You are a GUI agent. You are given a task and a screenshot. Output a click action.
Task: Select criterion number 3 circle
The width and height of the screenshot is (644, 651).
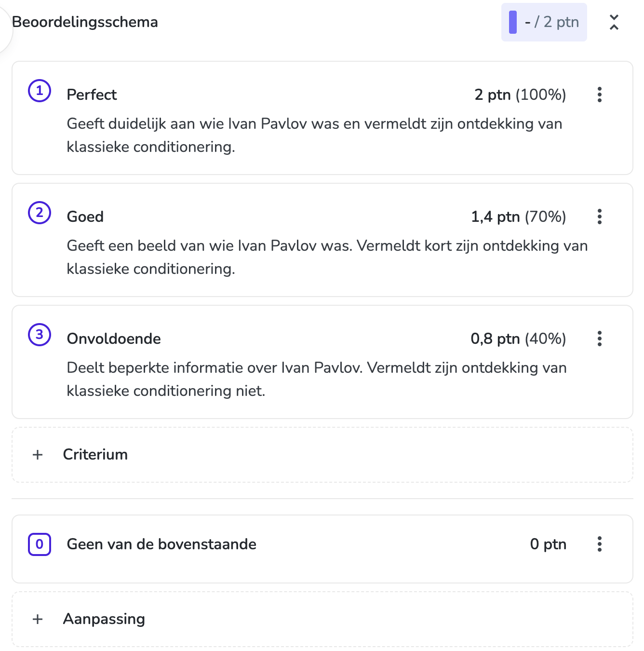coord(40,335)
